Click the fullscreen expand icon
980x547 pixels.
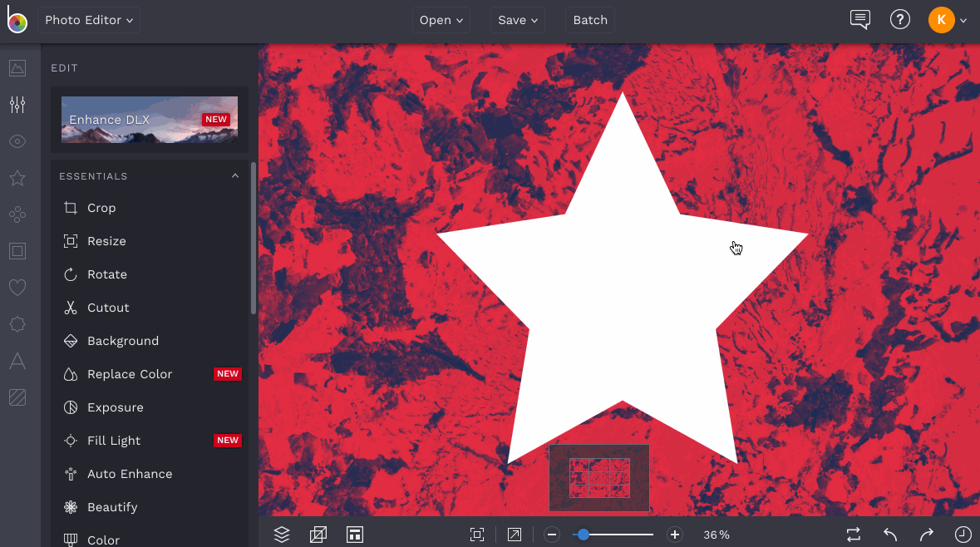[515, 535]
